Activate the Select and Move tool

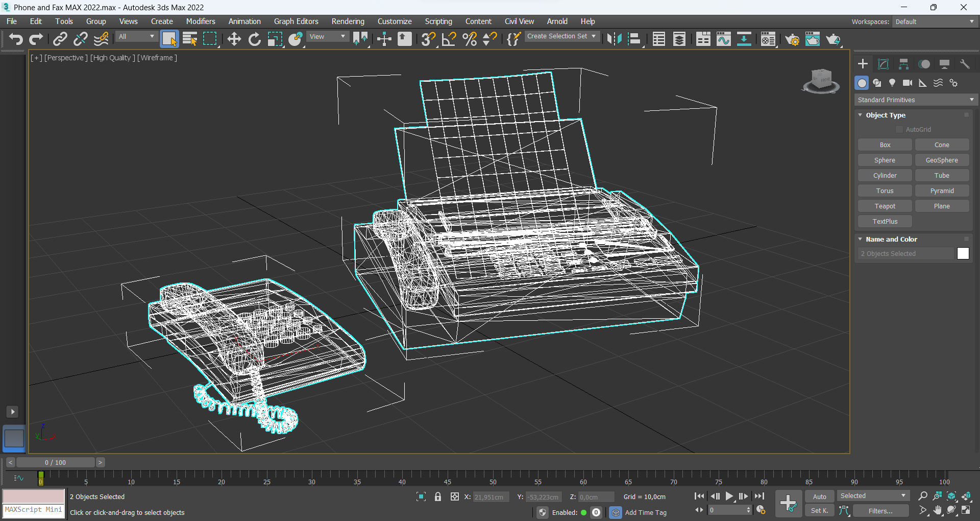click(234, 39)
